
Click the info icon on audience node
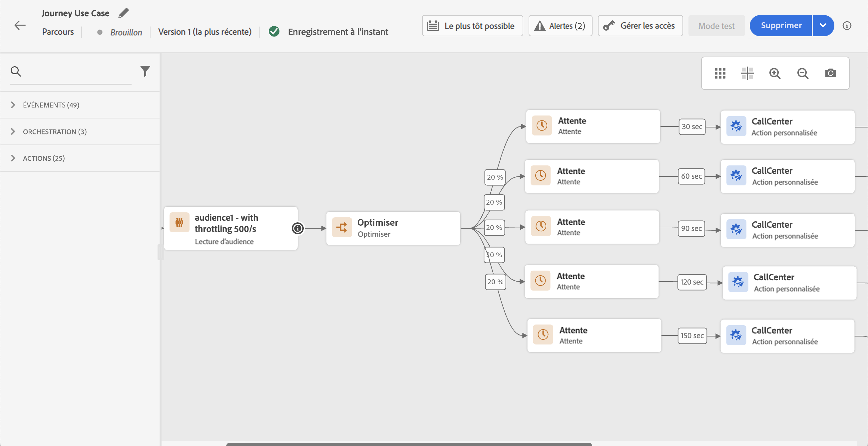297,228
